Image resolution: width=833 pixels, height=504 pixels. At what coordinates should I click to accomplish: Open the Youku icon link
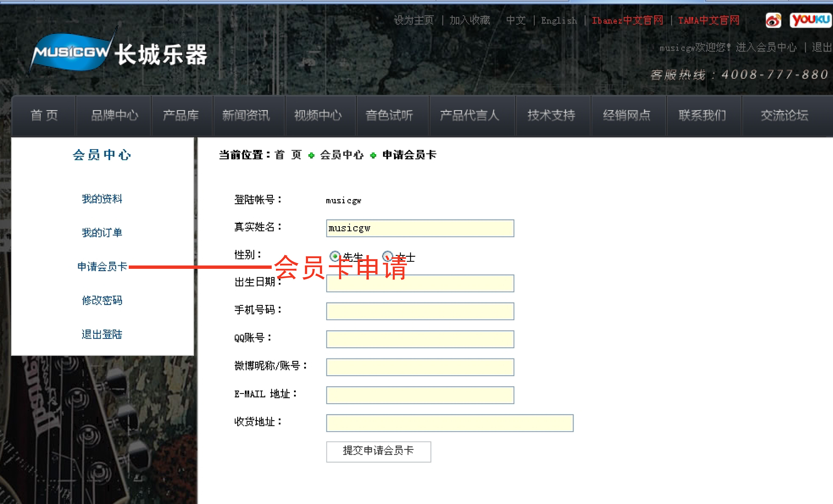(x=810, y=20)
